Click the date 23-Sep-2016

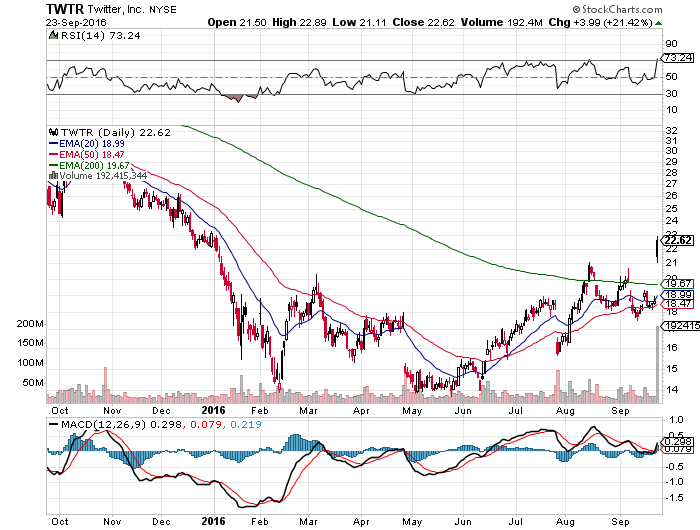pos(76,22)
